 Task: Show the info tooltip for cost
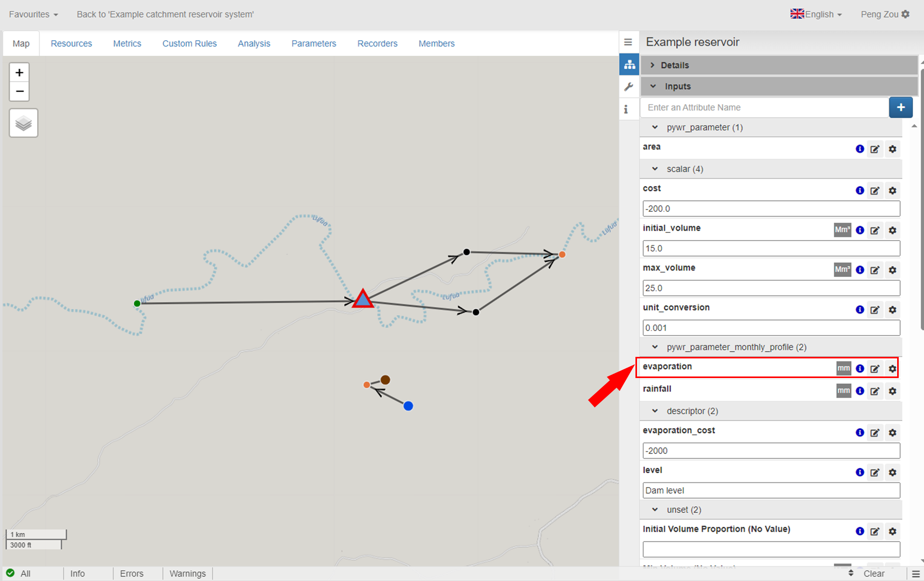pyautogui.click(x=859, y=191)
